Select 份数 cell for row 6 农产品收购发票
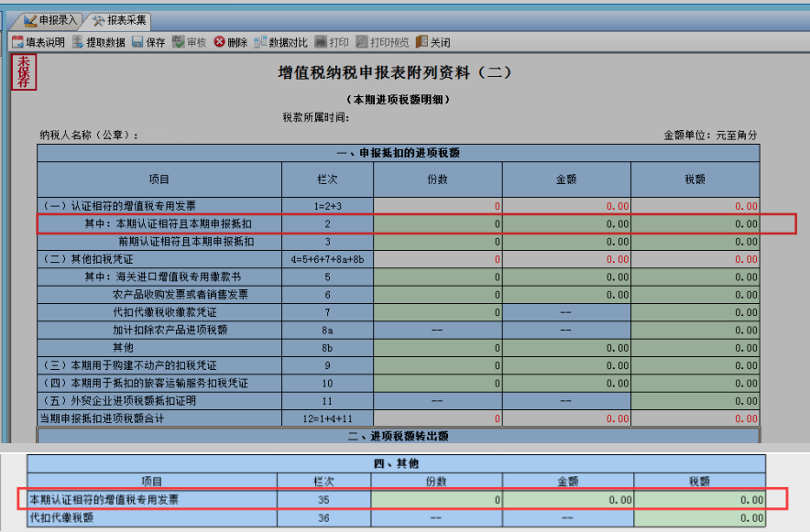The height and width of the screenshot is (532, 810). tap(438, 295)
